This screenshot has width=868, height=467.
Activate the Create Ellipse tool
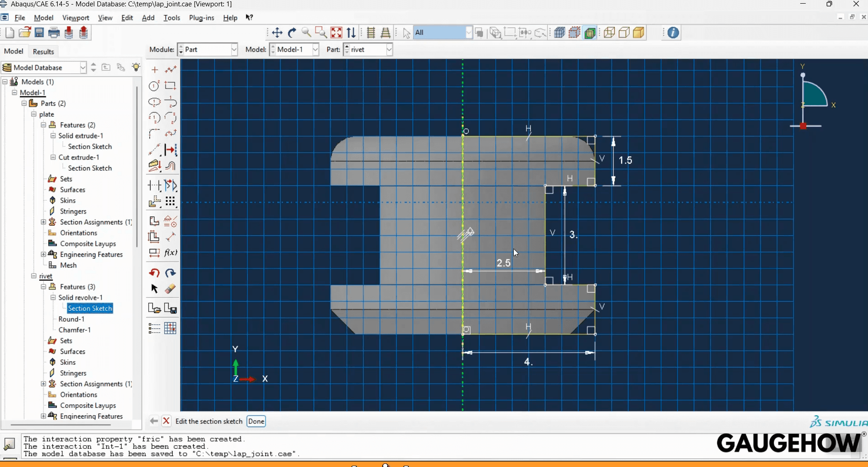click(x=155, y=102)
